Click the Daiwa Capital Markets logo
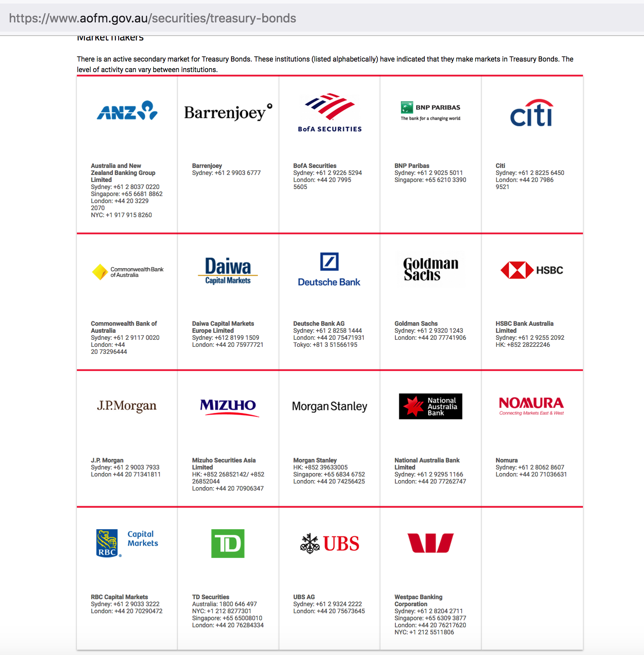This screenshot has width=644, height=655. point(228,271)
